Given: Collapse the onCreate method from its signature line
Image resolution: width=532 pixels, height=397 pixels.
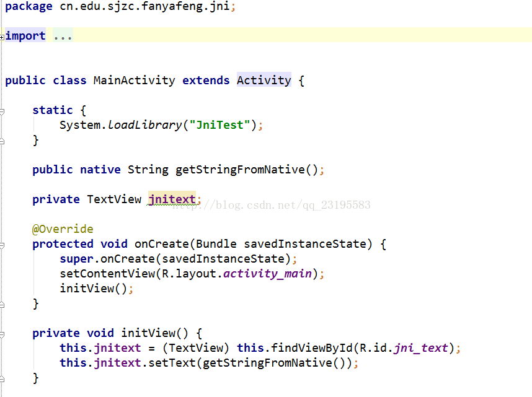Looking at the screenshot, I should point(2,245).
